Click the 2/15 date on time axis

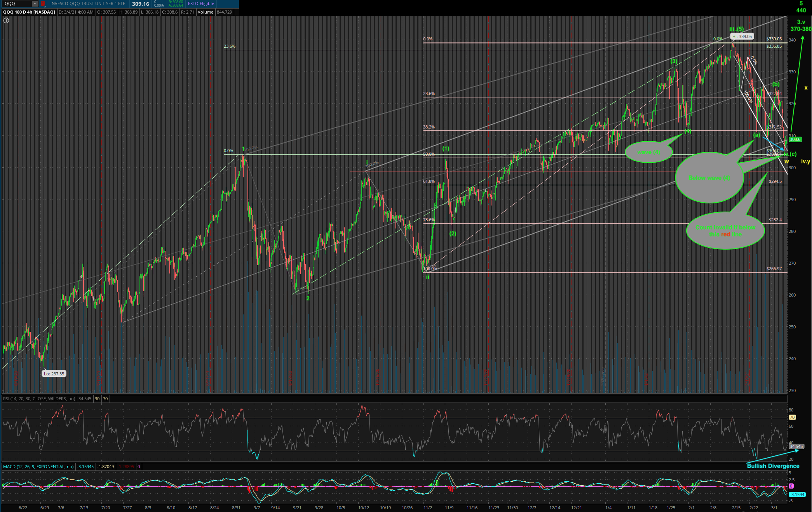(736, 508)
